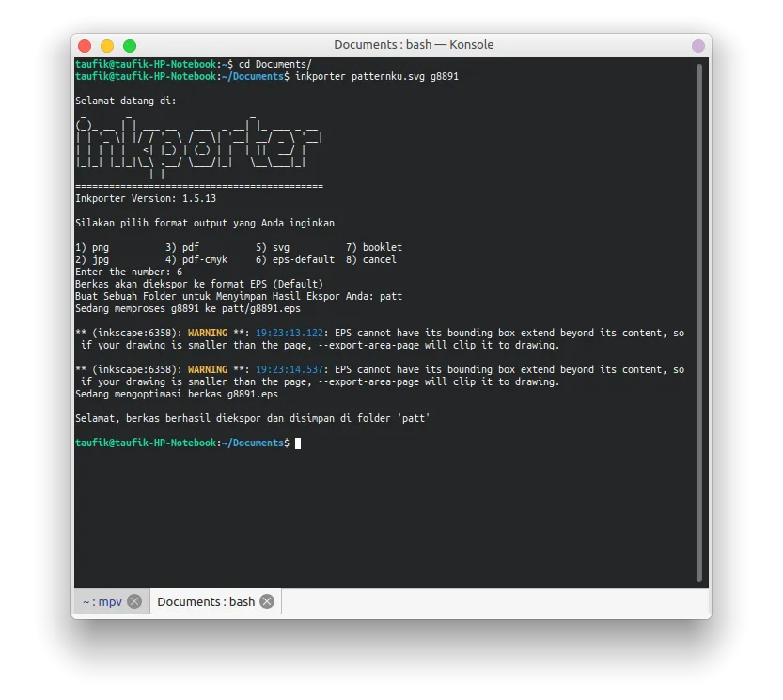Close the 'Documents : bash' tab
Viewport: 783px width, 700px height.
[268, 601]
